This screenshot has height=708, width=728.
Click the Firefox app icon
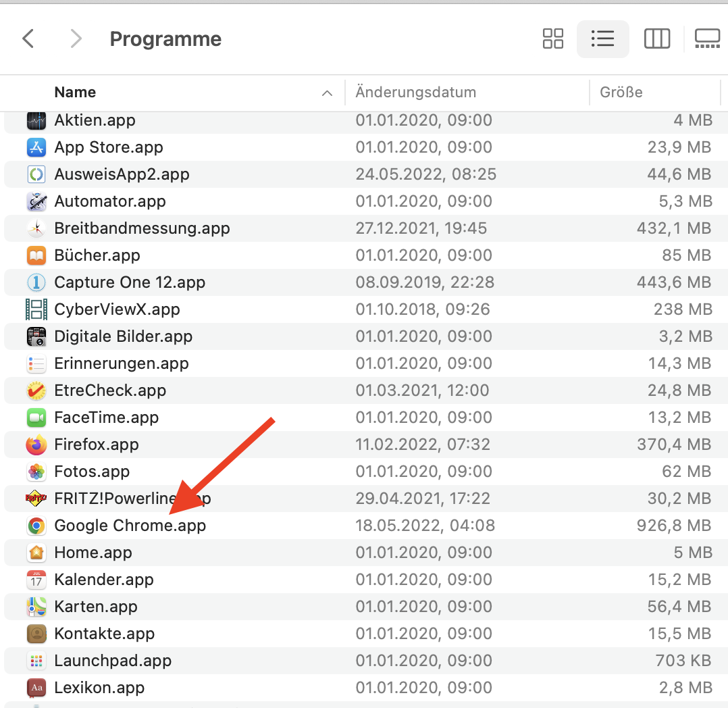(36, 445)
